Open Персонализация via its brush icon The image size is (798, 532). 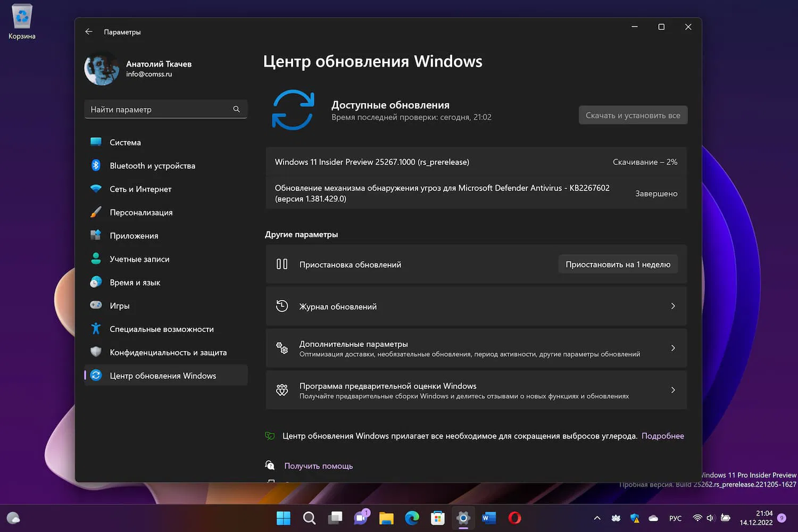coord(96,212)
